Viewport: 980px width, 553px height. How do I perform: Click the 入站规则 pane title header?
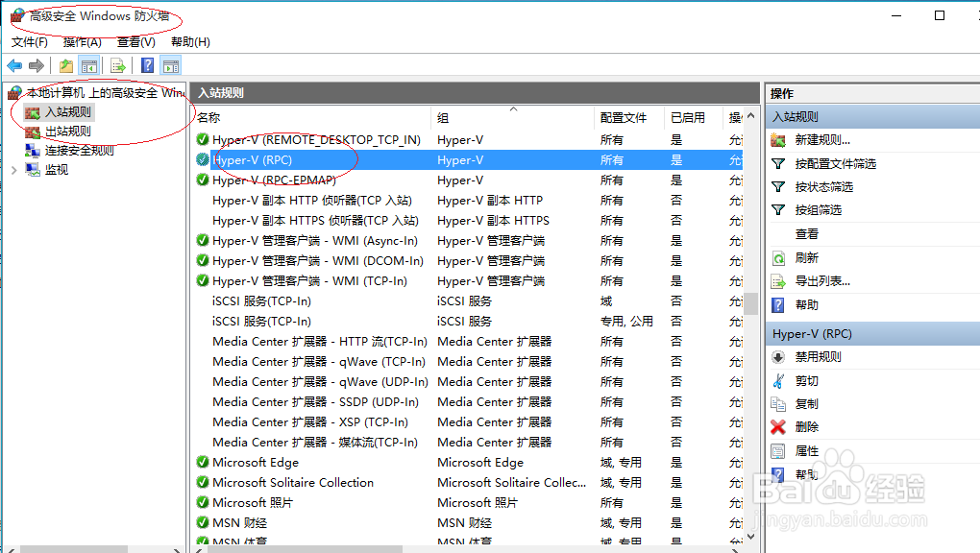pyautogui.click(x=475, y=92)
